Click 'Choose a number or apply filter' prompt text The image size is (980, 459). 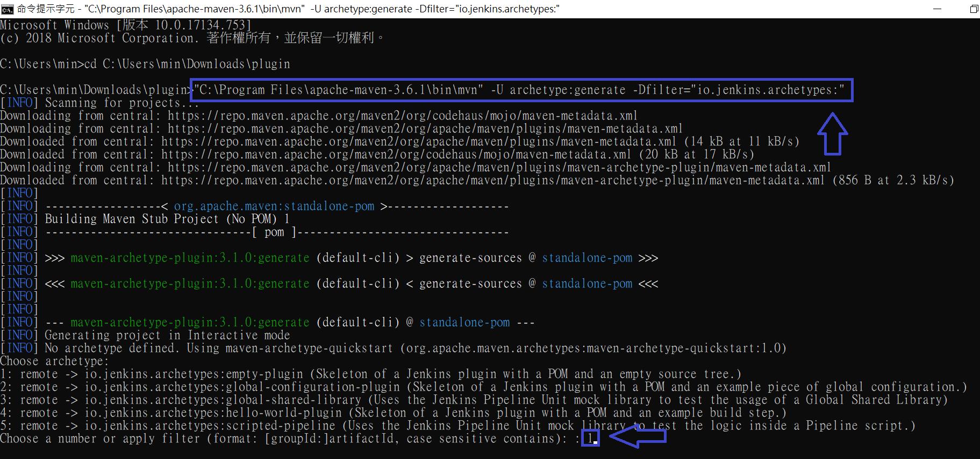click(290, 439)
